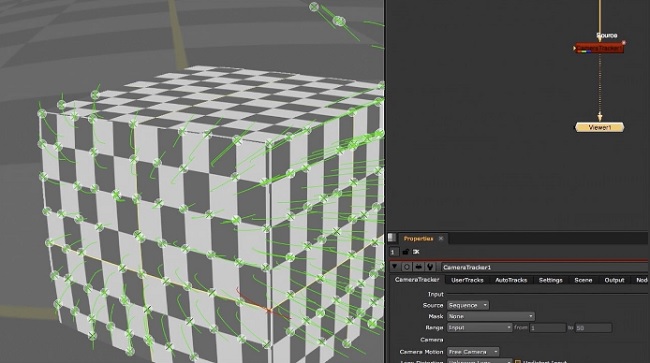Toggle the properties panel lock icon

[x=405, y=252]
